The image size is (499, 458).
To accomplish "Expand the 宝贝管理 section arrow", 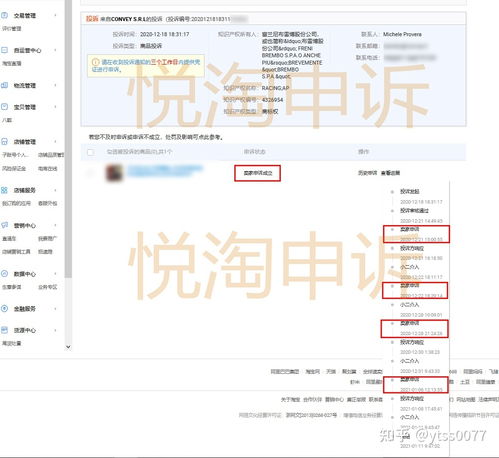I will coord(55,107).
